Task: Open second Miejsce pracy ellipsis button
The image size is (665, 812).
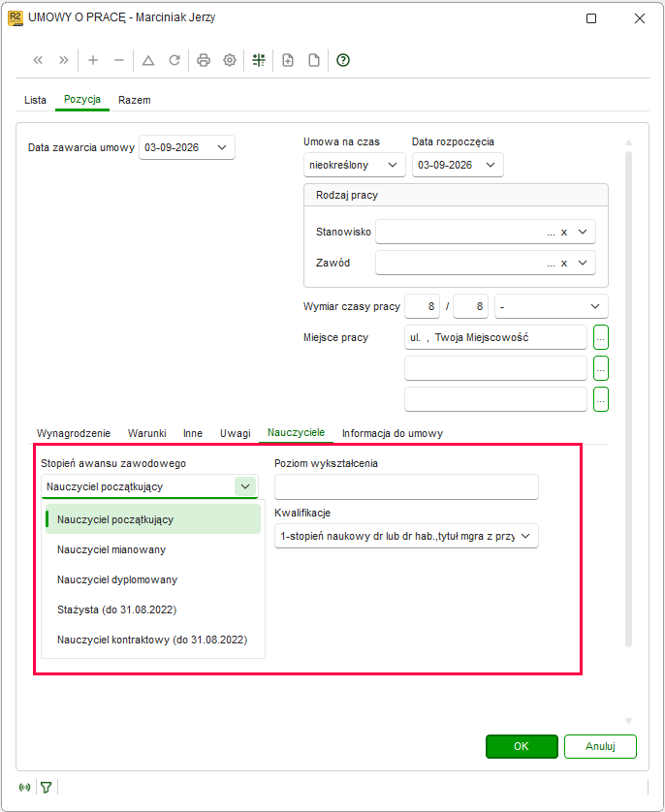Action: pos(600,369)
